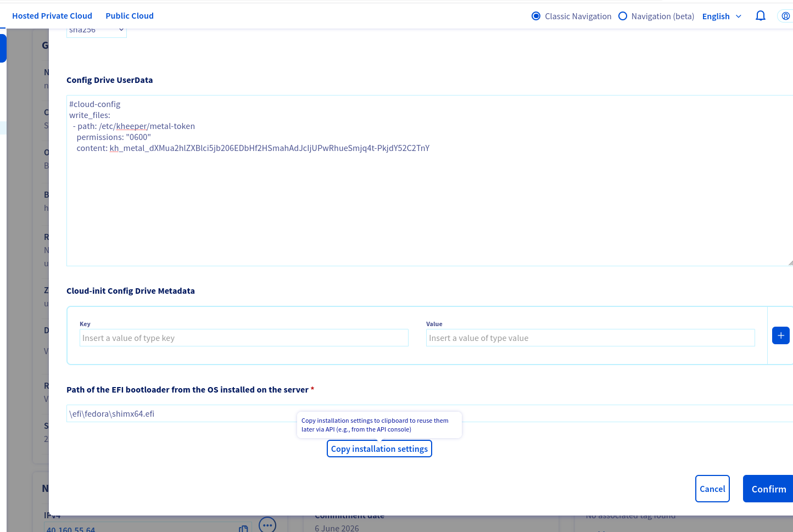Focus the EFI bootloader path field
Screen dimensions: 793x532
pyautogui.click(x=429, y=413)
